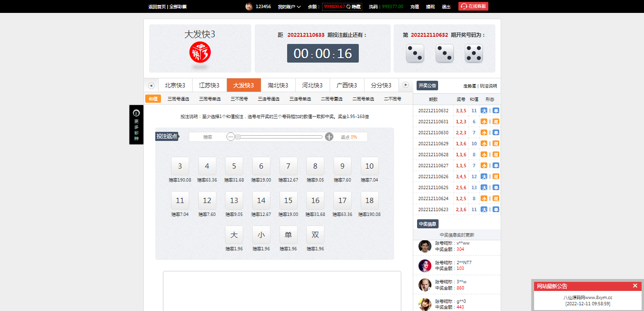Viewport: 644px width, 311px height.
Task: Open the 走势图 trend chart link
Action: coord(470,86)
